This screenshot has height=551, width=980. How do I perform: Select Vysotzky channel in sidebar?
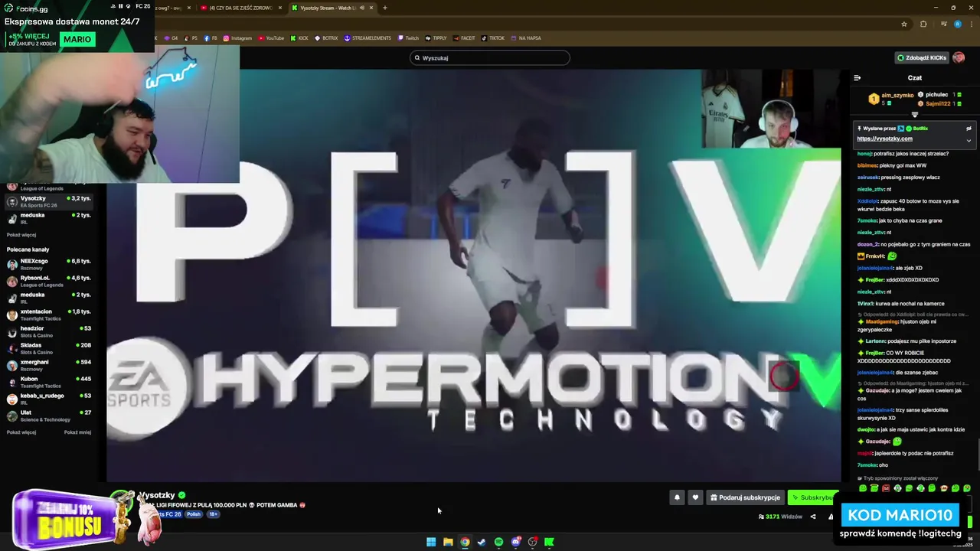(x=51, y=201)
